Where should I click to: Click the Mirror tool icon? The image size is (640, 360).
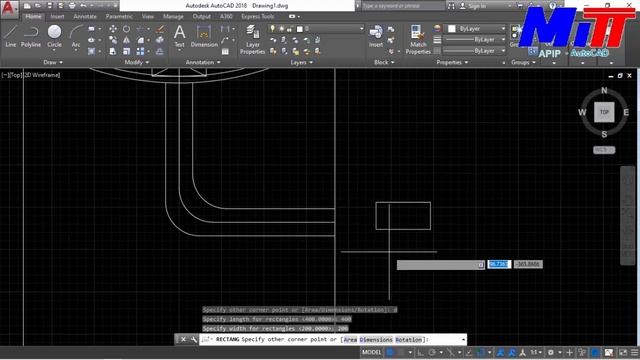point(127,40)
